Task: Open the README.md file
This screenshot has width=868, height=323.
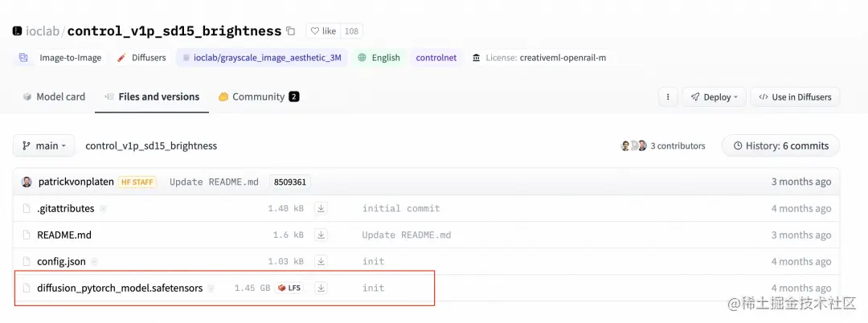Action: [x=64, y=235]
